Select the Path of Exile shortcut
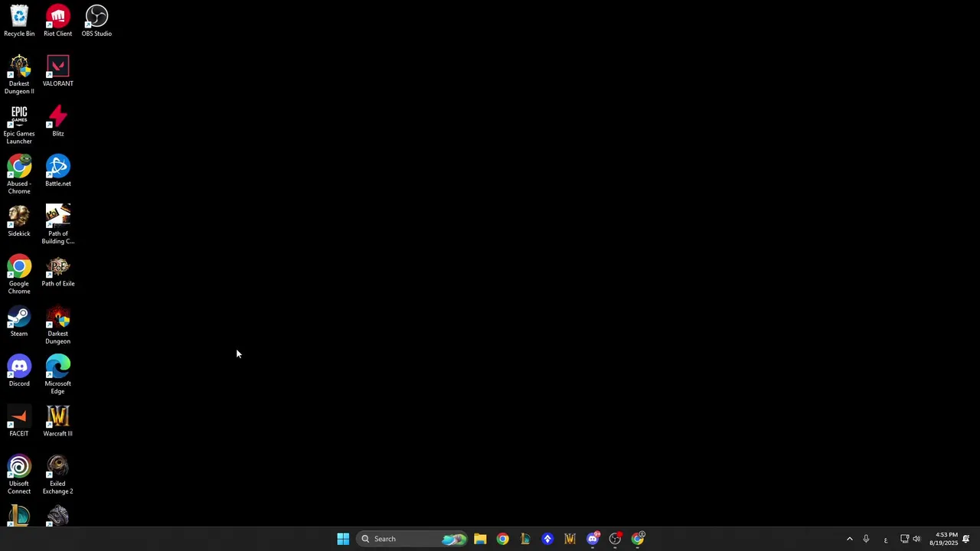 point(58,271)
